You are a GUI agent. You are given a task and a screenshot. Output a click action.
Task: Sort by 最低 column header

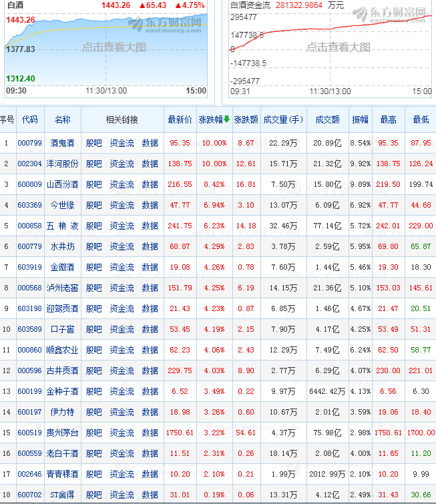tap(421, 120)
